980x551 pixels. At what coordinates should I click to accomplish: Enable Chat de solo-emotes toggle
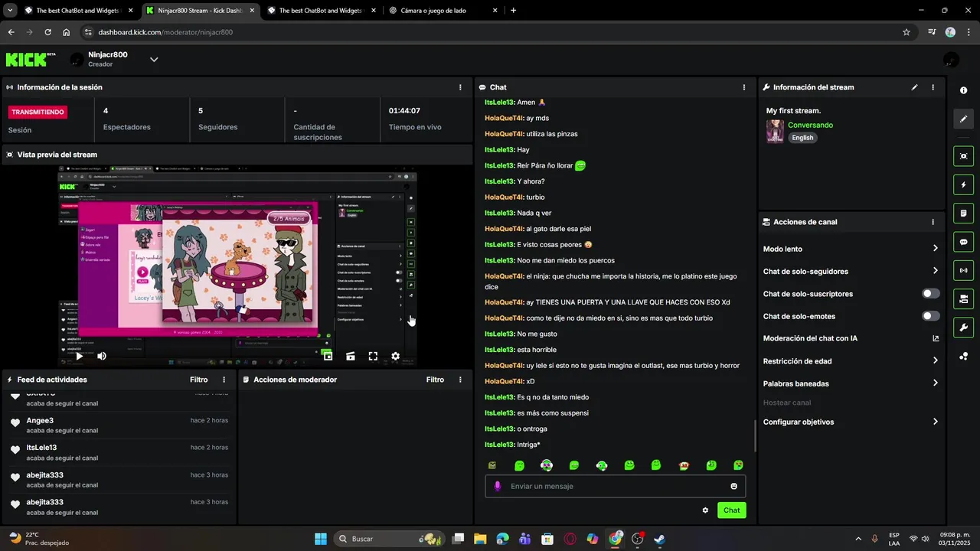coord(931,316)
